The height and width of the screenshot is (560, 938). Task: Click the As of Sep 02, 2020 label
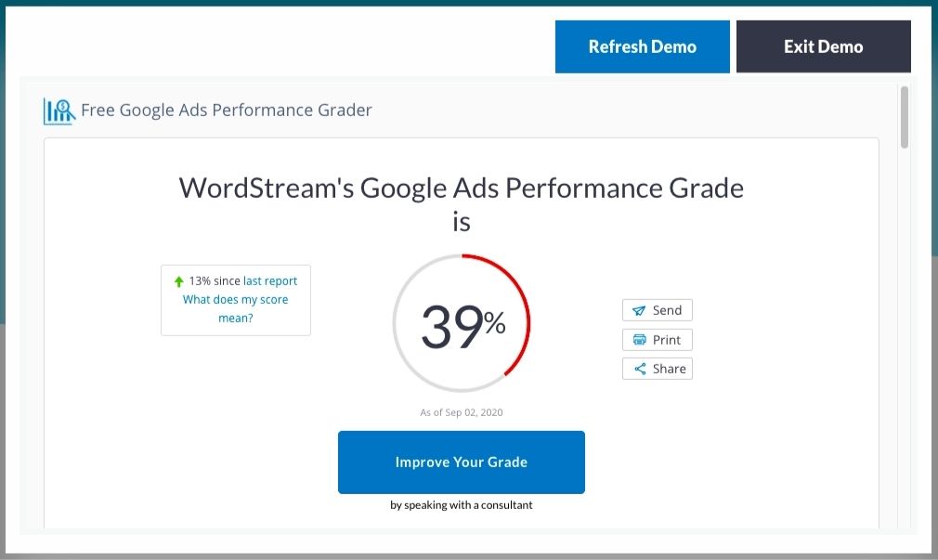(x=461, y=411)
